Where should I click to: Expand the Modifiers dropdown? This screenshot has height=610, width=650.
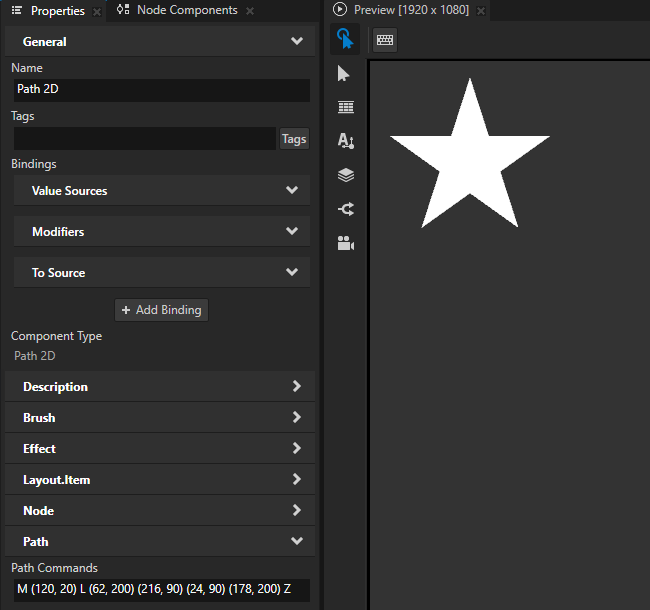coord(291,231)
